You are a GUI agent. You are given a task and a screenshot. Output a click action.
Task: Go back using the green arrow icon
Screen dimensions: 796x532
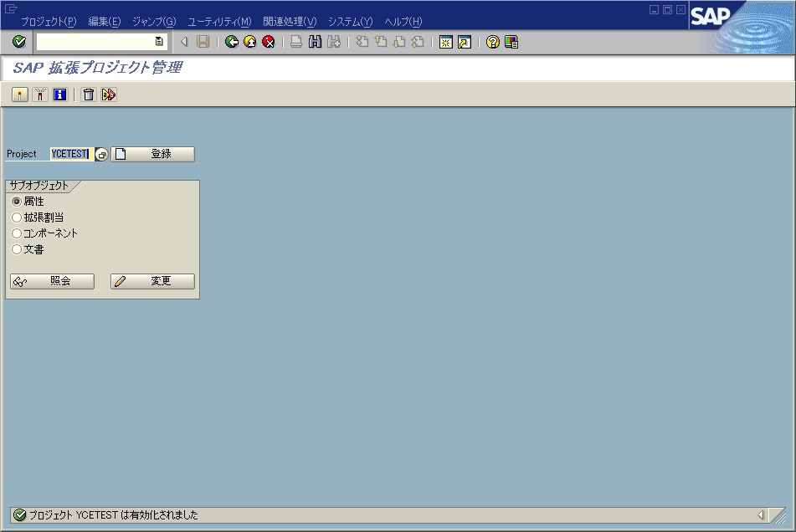pos(232,42)
